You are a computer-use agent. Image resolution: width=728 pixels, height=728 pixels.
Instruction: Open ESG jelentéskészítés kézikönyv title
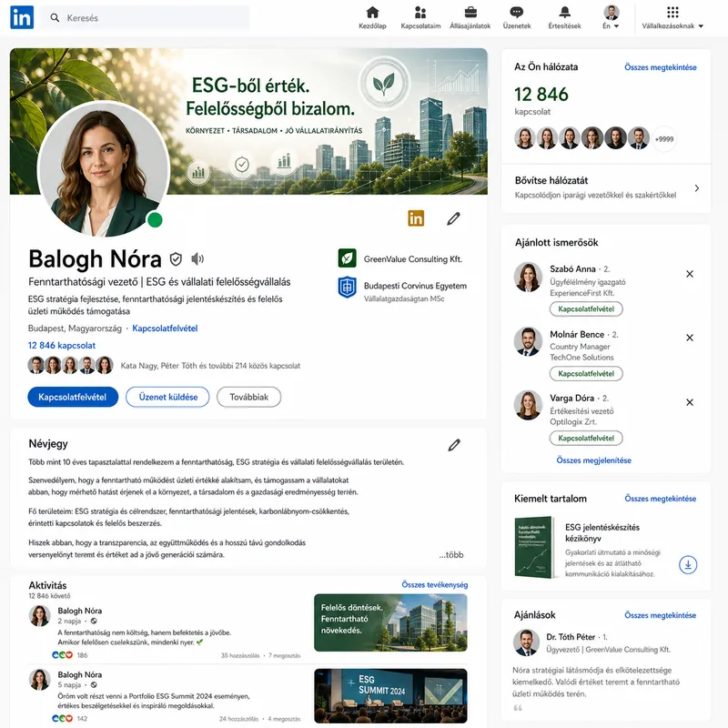coord(602,532)
